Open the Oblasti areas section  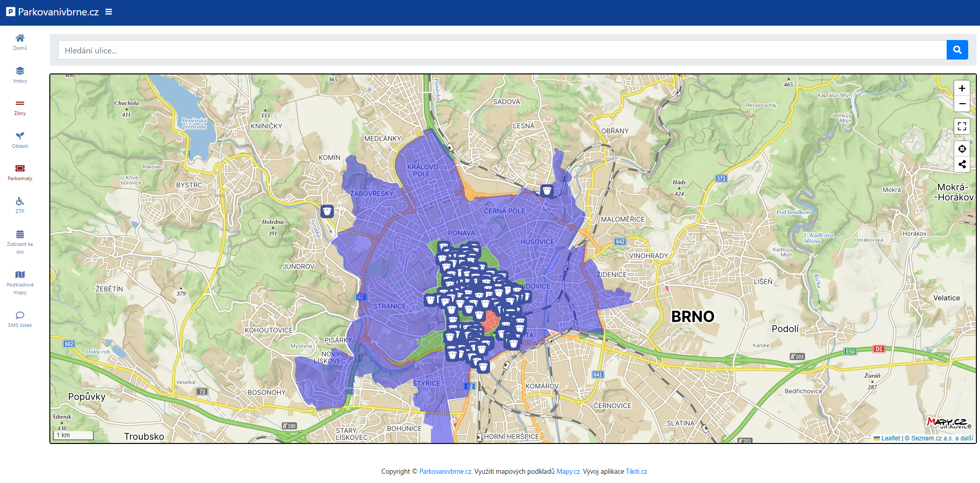[x=20, y=140]
